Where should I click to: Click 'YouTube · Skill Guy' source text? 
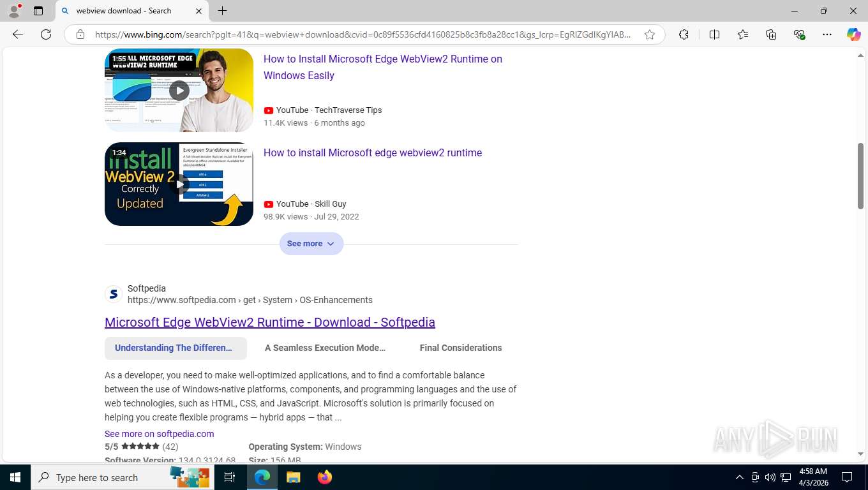311,204
